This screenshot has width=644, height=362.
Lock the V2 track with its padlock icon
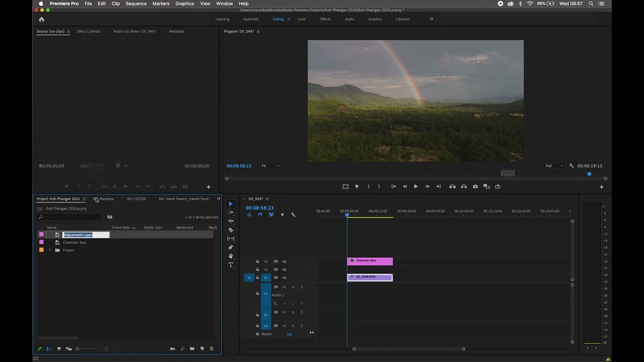tap(258, 269)
